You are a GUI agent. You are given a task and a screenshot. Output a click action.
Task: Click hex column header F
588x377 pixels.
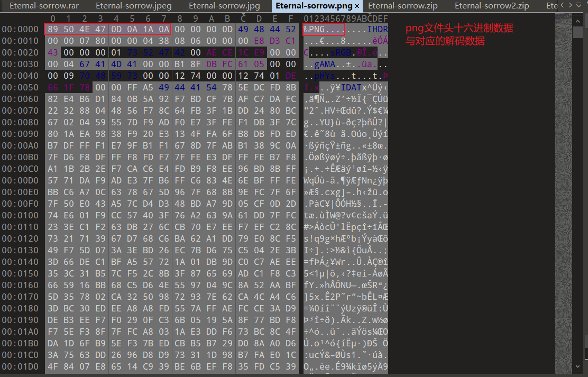[x=291, y=19]
